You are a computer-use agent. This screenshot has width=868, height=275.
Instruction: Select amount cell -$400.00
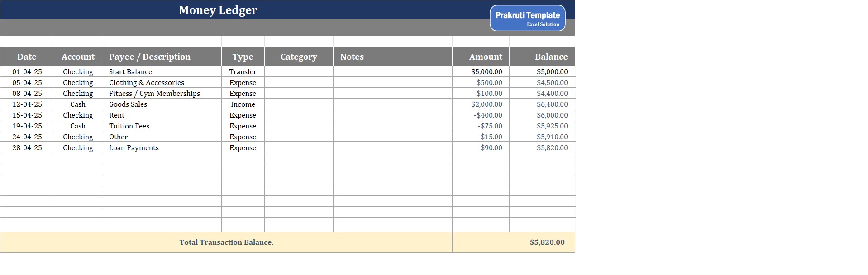(481, 115)
